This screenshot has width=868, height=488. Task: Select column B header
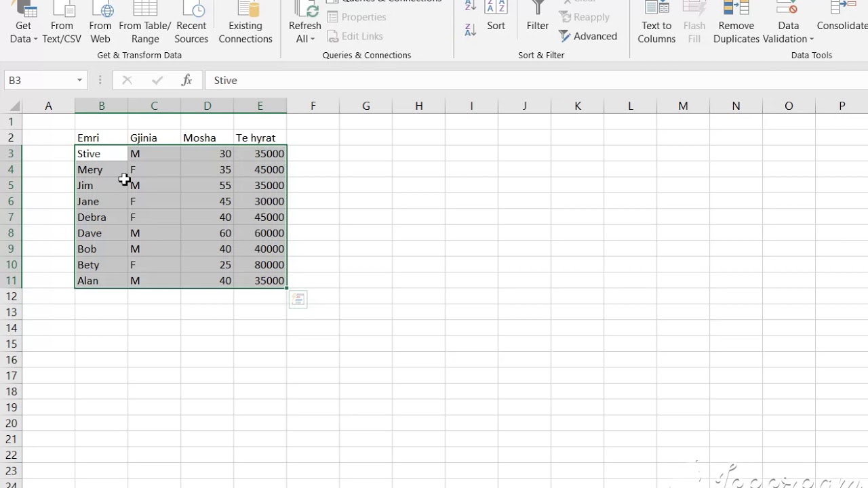tap(101, 106)
